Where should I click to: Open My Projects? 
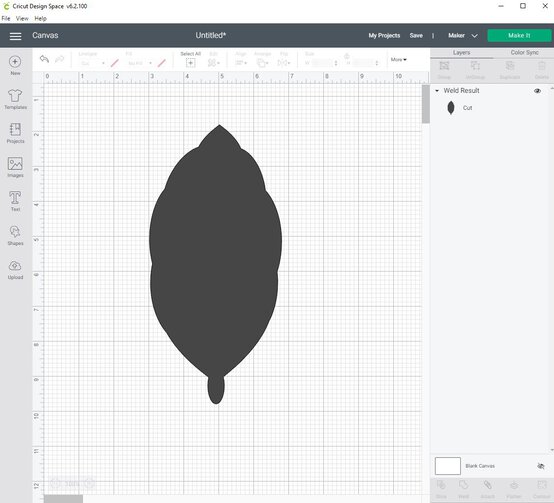pyautogui.click(x=384, y=36)
